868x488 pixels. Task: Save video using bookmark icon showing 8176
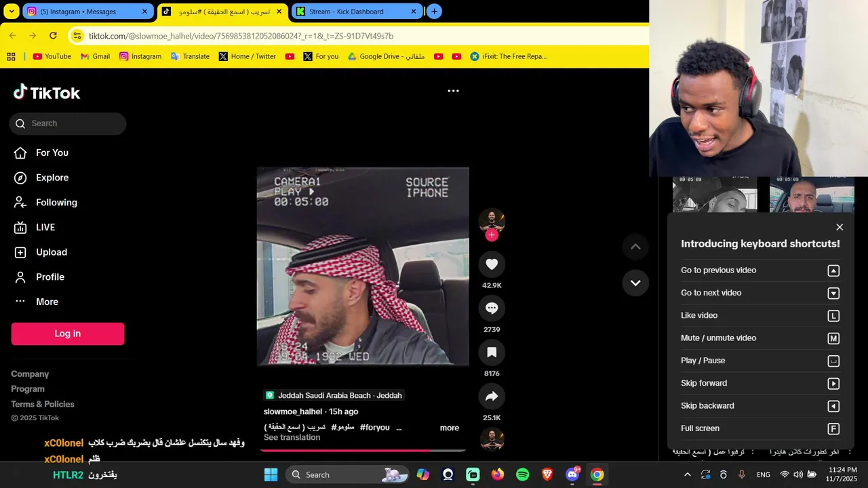(492, 352)
